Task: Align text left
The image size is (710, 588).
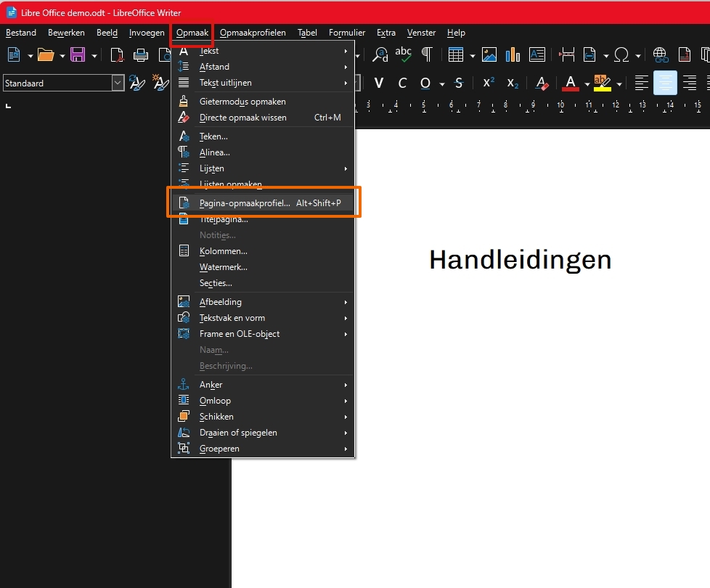Action: 641,83
